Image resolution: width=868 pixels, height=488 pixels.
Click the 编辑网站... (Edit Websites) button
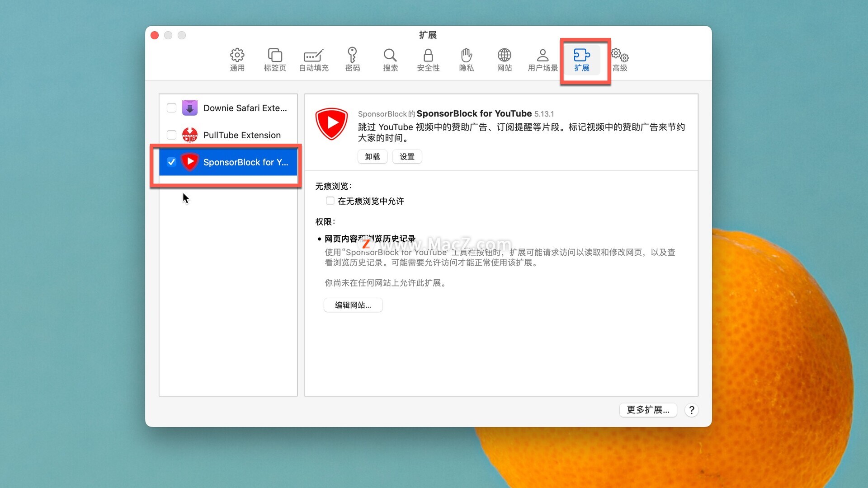[353, 305]
